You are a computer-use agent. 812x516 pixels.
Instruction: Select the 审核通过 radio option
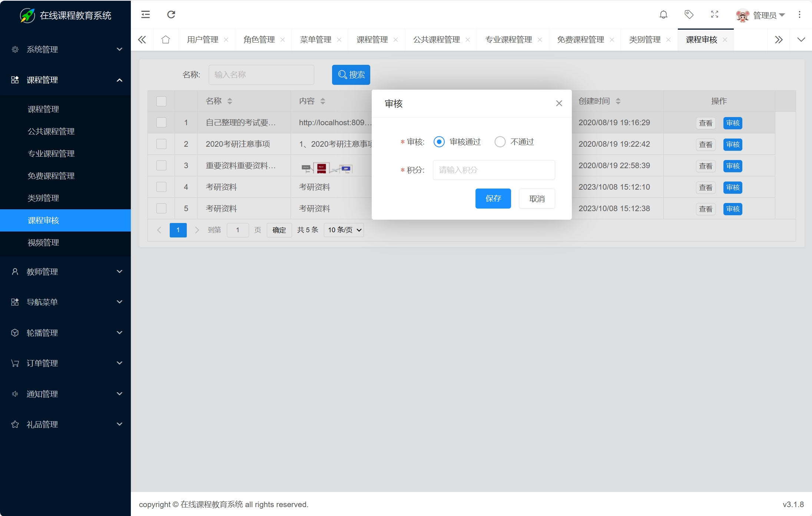tap(439, 142)
